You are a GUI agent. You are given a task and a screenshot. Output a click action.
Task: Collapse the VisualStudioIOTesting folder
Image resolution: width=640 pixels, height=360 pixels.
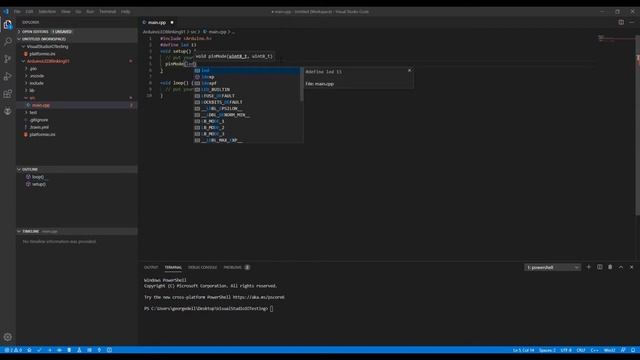tap(77, 47)
